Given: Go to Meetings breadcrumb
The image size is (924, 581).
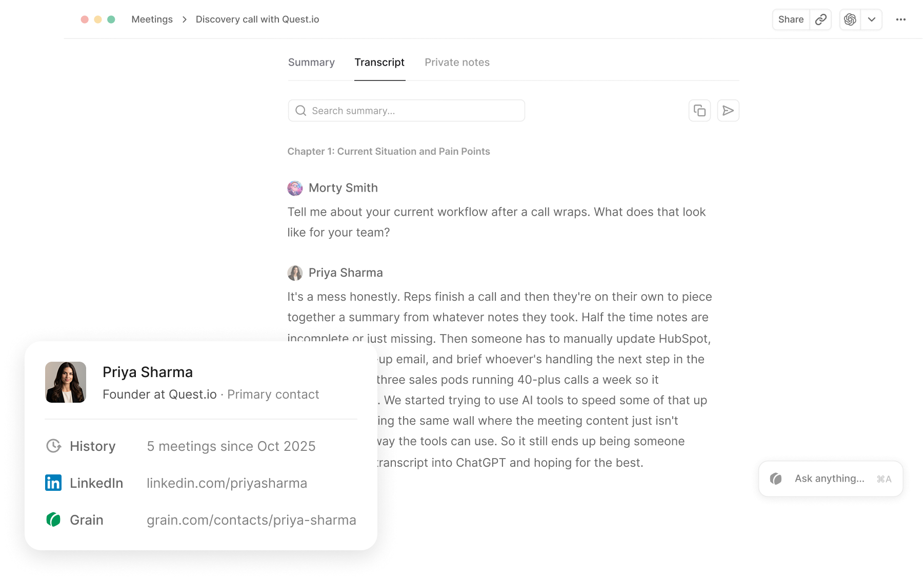Looking at the screenshot, I should pyautogui.click(x=152, y=19).
